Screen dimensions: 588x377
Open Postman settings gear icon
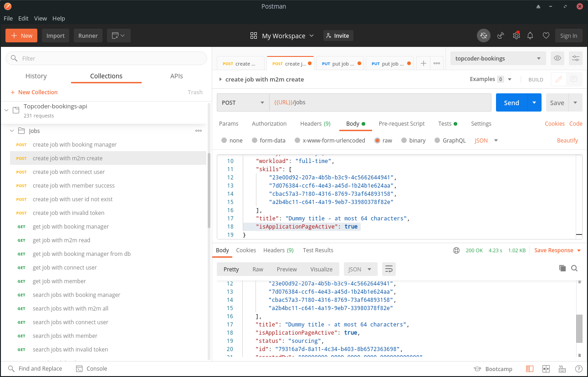516,36
